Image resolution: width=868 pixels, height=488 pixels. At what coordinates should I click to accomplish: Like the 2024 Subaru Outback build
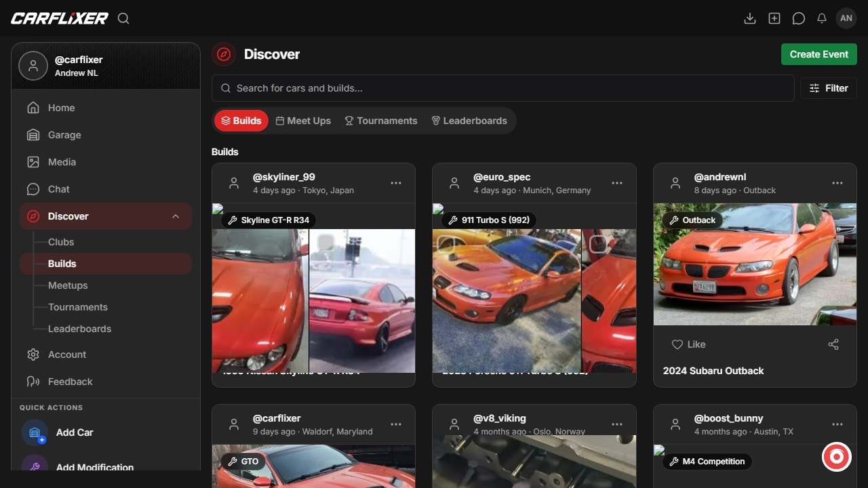(688, 344)
